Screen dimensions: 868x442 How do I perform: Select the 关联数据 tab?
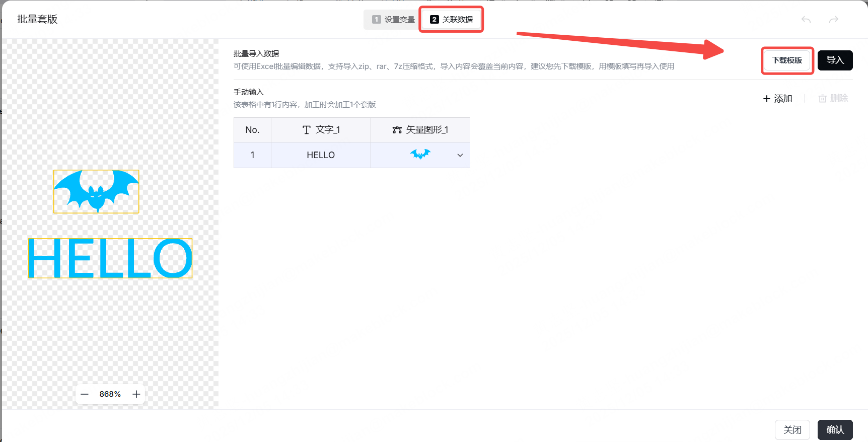pos(452,20)
